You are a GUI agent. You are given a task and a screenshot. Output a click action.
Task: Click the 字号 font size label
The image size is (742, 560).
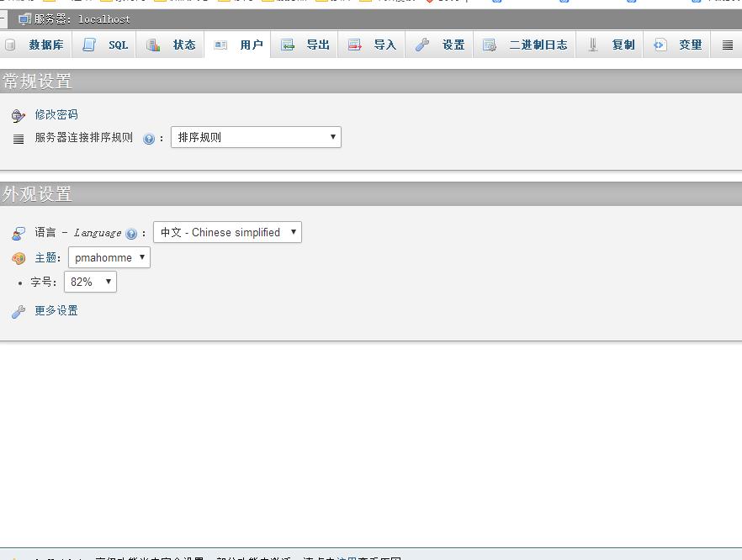44,283
